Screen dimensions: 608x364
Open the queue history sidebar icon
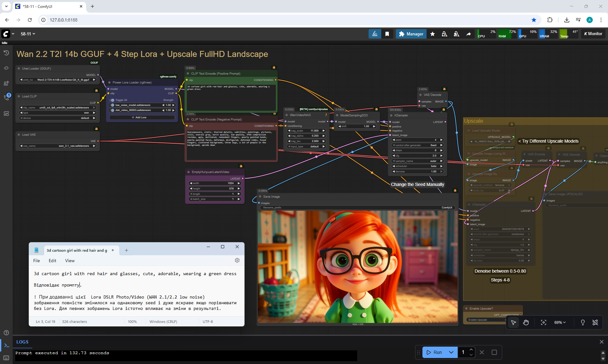pos(6,53)
